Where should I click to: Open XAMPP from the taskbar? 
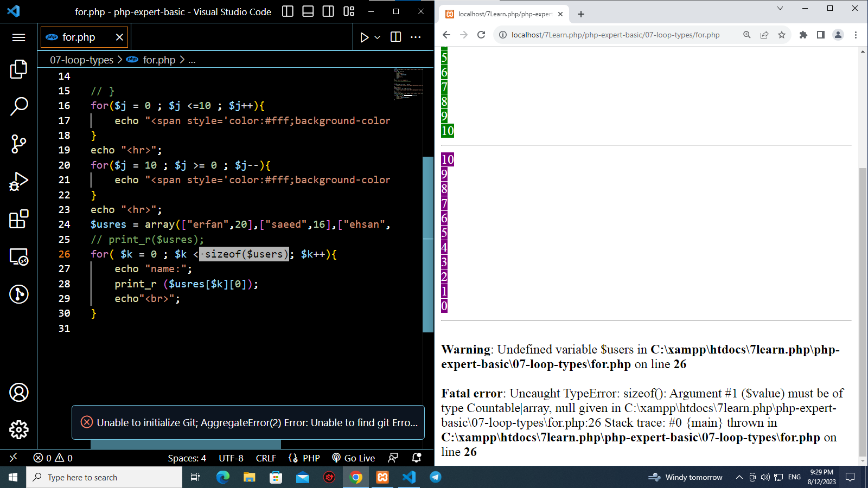tap(382, 477)
